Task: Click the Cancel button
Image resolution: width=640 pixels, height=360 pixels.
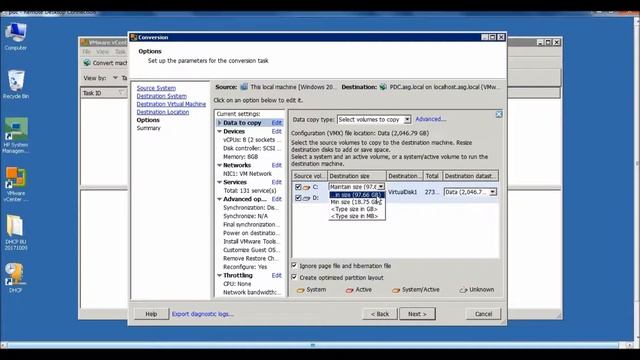Action: 483,314
